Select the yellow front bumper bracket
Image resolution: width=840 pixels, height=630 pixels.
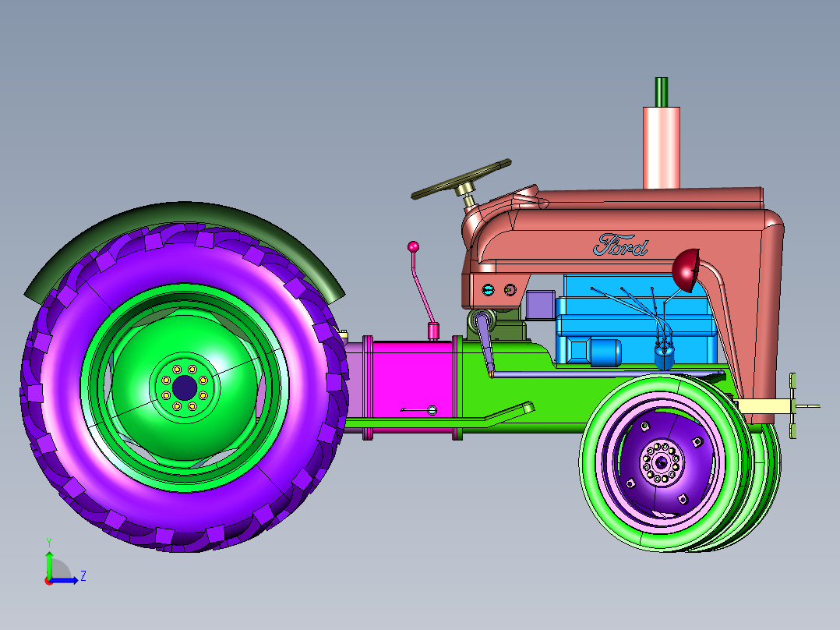point(766,406)
